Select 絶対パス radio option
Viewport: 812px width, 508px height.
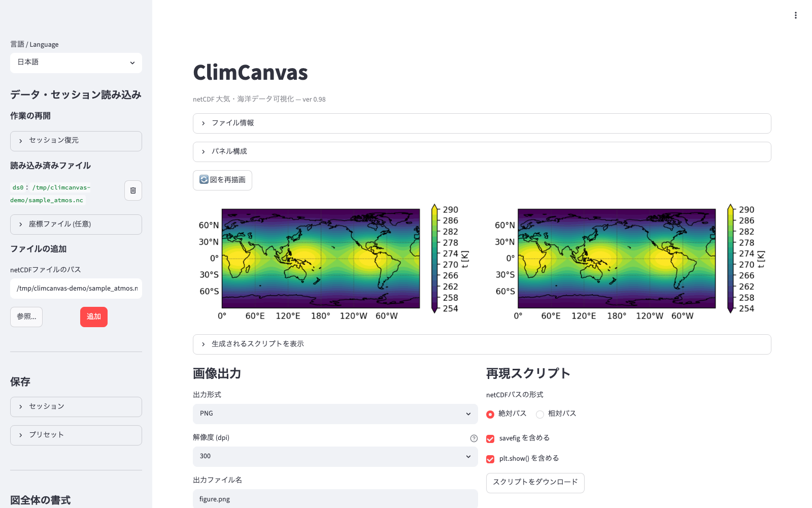click(x=506, y=414)
